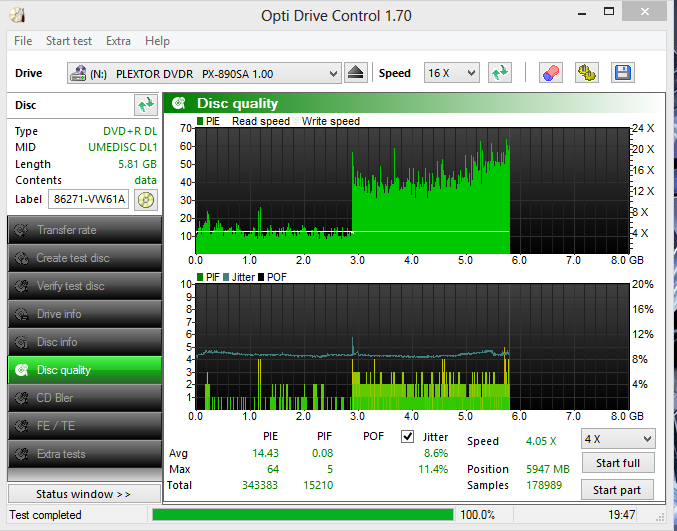
Task: Click the Speed value 4.05 X
Action: tap(541, 441)
